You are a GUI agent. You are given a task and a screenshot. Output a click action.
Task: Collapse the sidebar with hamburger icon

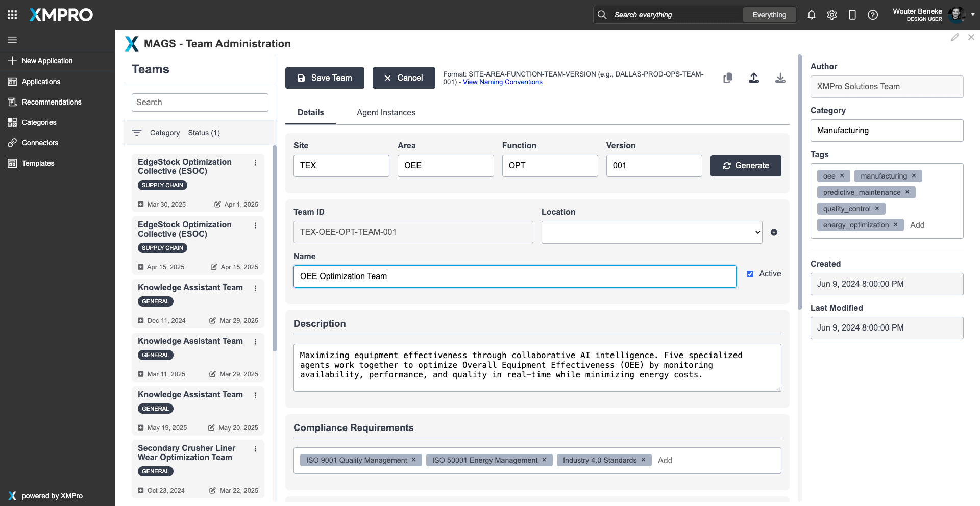pos(12,40)
